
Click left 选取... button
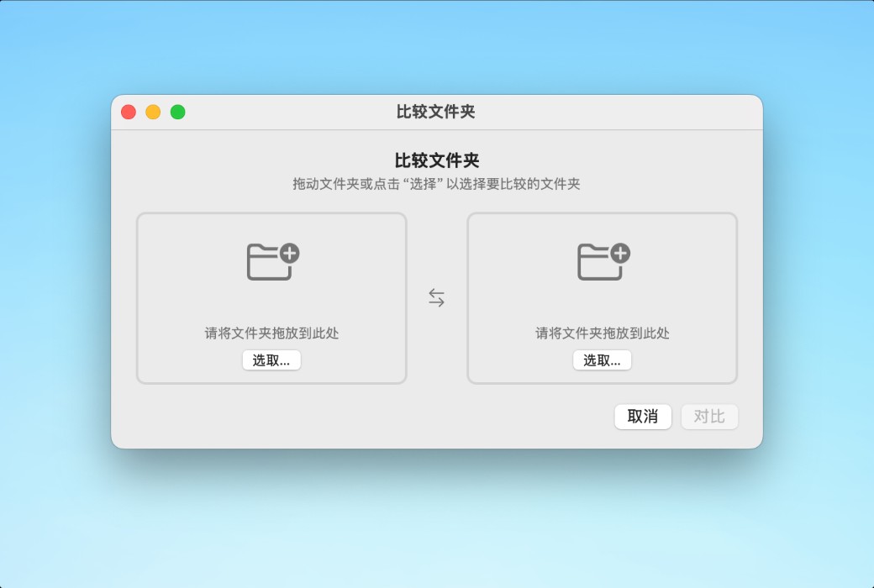(x=271, y=360)
